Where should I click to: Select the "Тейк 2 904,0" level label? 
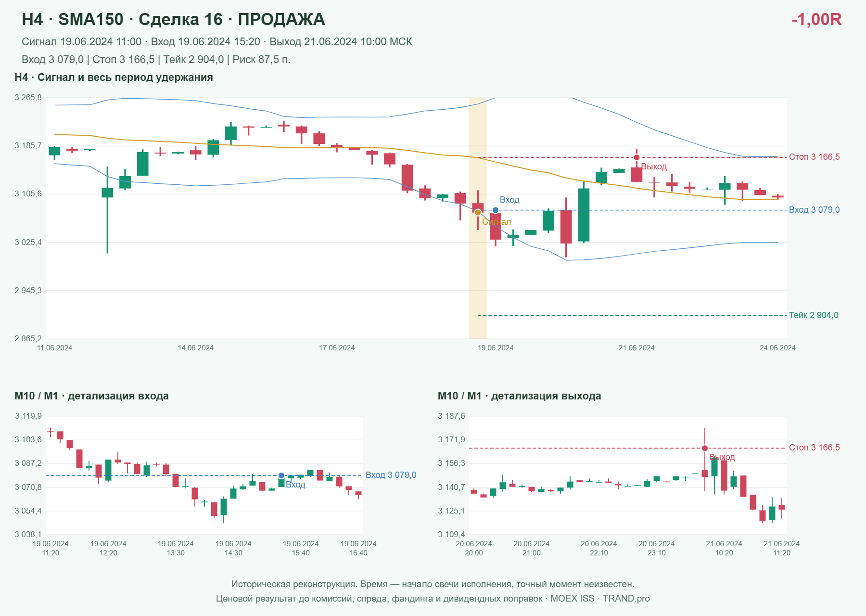coord(814,315)
